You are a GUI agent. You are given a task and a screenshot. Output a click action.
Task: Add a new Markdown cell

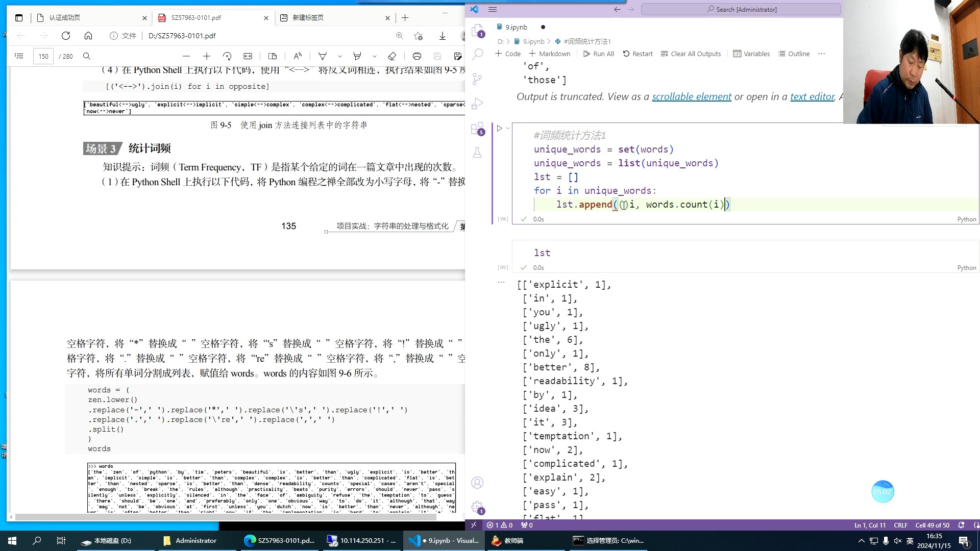point(550,54)
